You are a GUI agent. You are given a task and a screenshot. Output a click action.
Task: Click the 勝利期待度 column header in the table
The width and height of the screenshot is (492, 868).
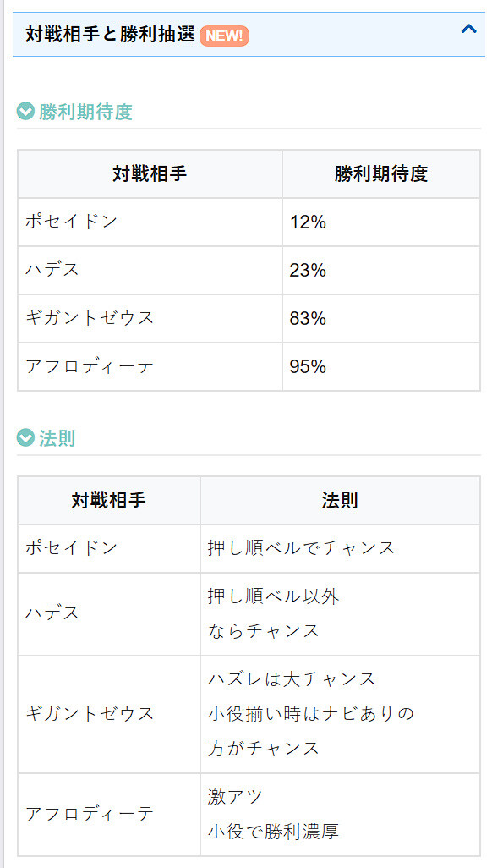[380, 173]
